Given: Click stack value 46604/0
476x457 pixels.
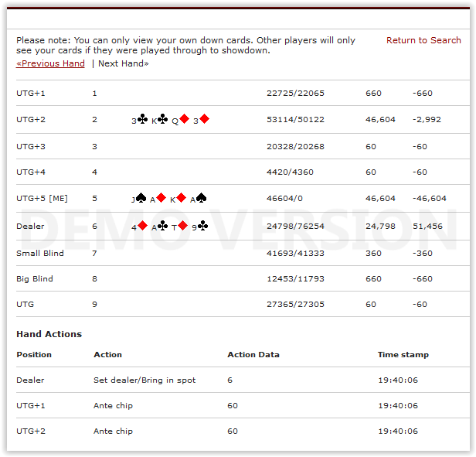Looking at the screenshot, I should 284,199.
